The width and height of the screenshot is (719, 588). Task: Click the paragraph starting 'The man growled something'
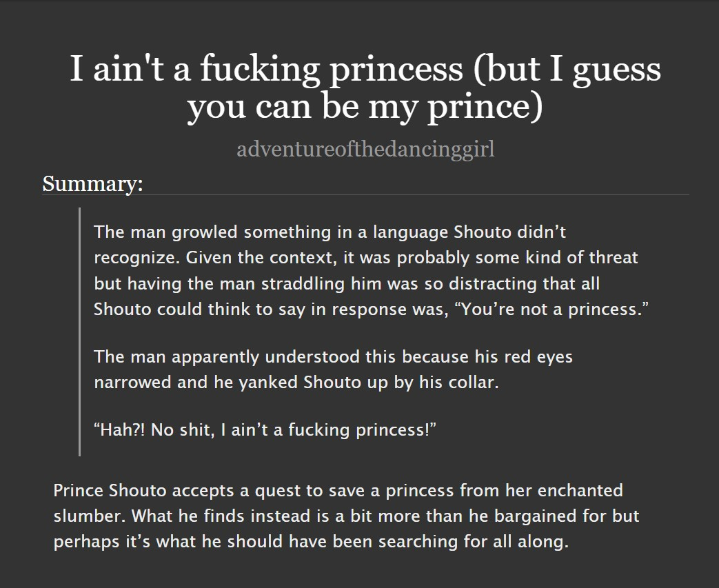click(365, 270)
